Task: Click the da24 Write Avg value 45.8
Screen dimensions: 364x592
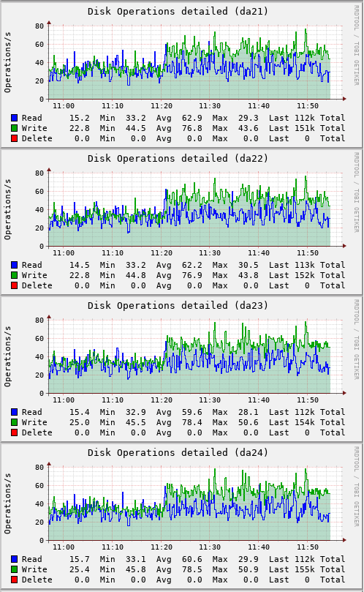Action: point(136,569)
